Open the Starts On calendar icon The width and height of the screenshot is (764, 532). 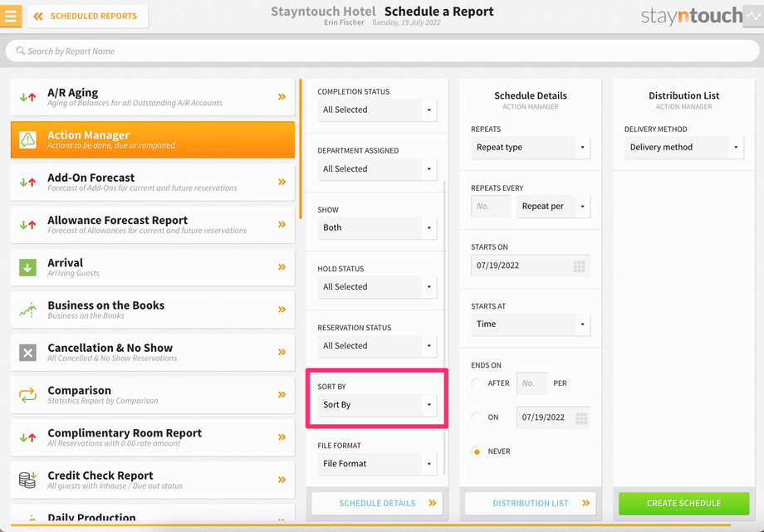580,266
